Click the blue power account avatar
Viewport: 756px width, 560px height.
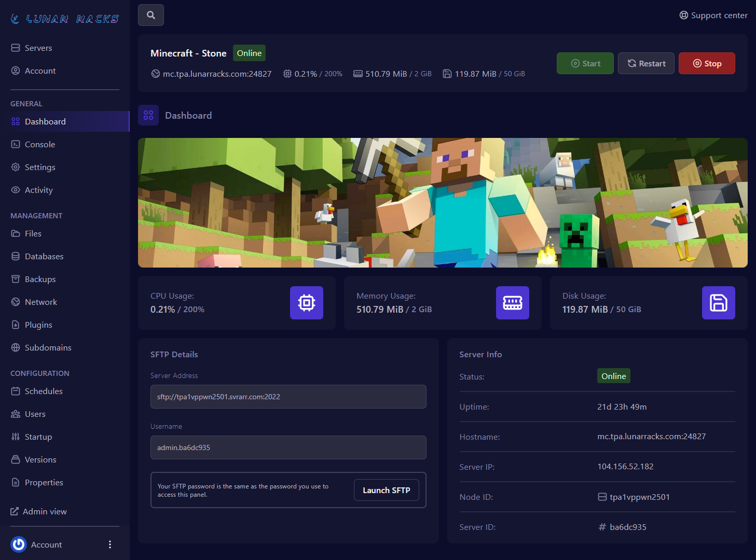[19, 544]
